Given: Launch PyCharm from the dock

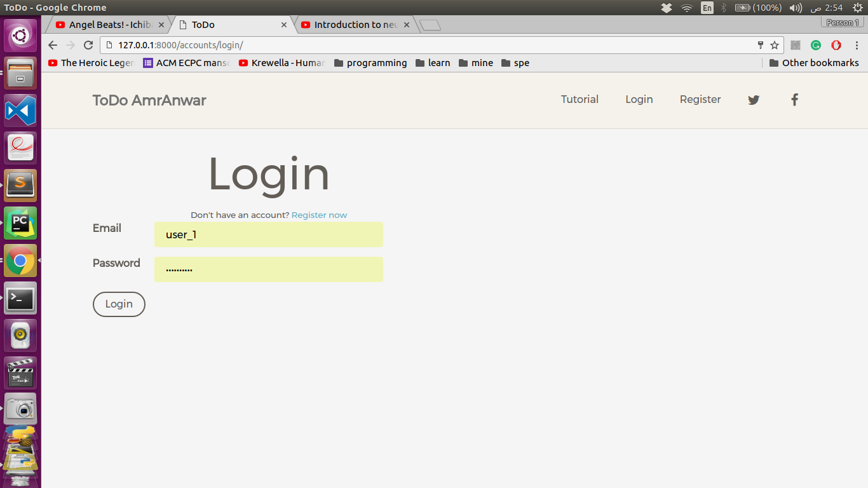Looking at the screenshot, I should point(20,223).
